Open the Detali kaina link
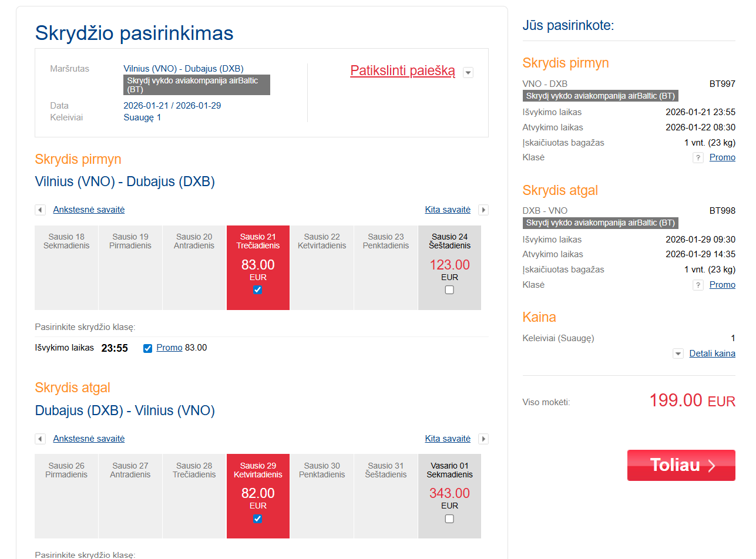Screen dimensions: 756x559 (x=712, y=353)
